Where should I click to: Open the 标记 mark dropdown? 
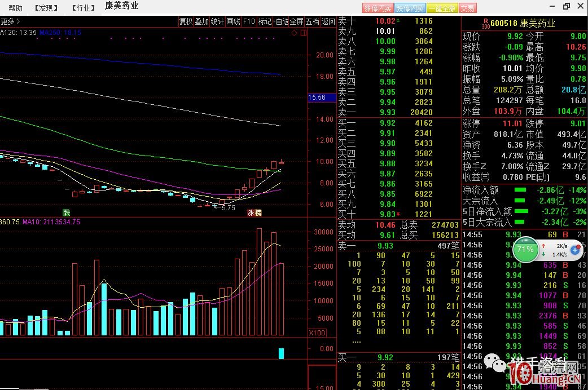point(265,21)
